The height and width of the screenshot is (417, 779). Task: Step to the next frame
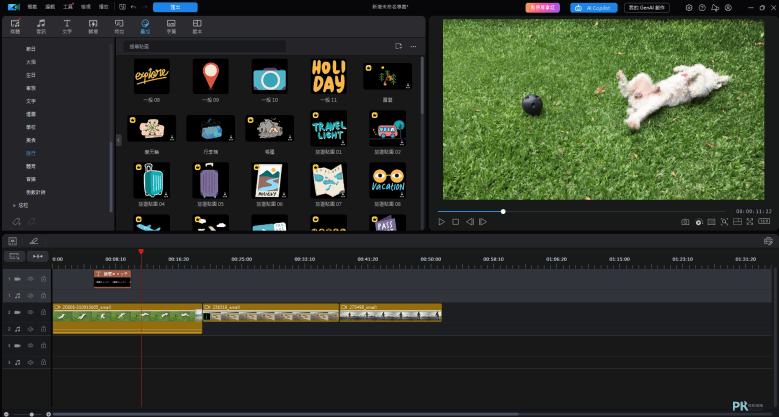coord(482,222)
